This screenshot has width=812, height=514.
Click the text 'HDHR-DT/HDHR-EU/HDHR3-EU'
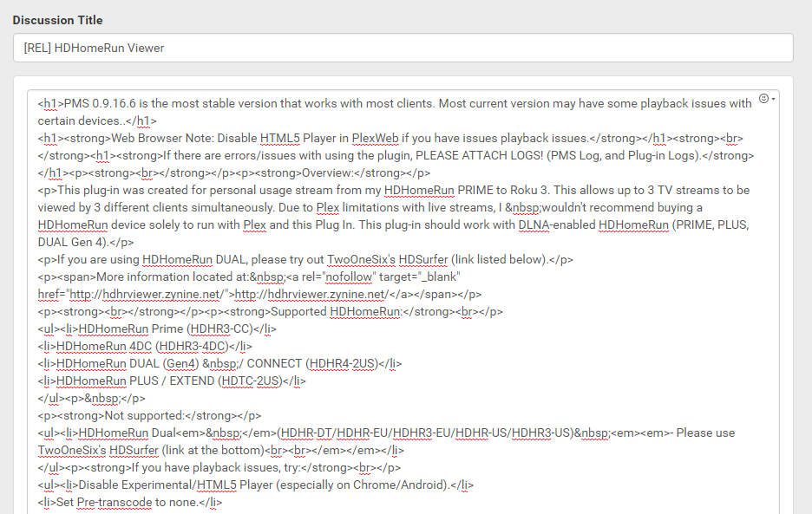pos(367,433)
